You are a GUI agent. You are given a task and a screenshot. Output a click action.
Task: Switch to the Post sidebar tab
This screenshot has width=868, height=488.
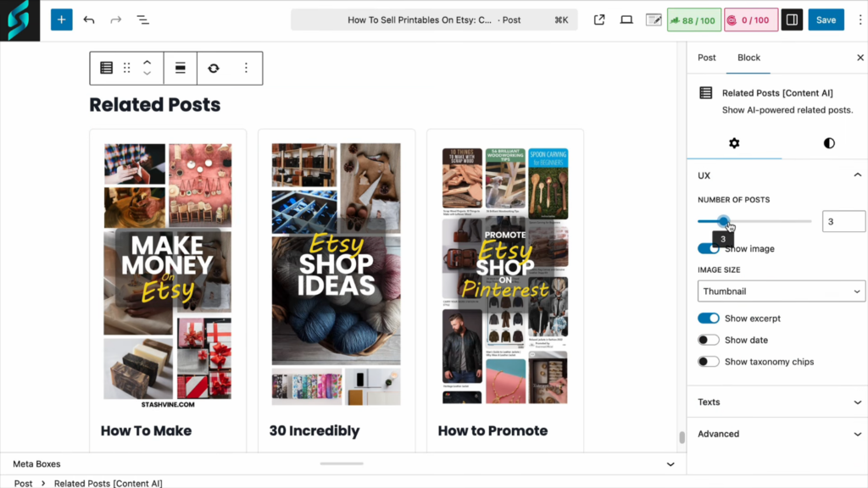(706, 58)
